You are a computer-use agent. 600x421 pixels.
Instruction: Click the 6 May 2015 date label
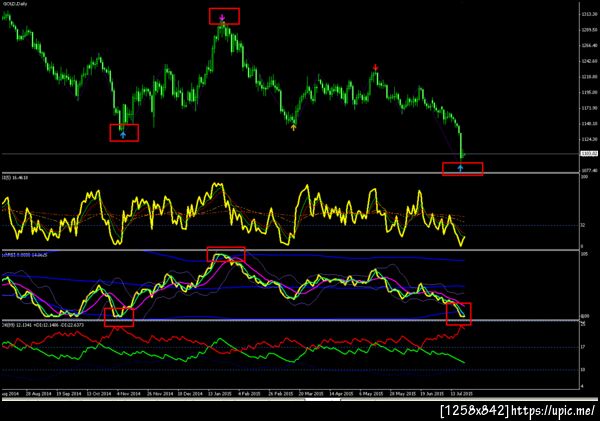(x=371, y=393)
